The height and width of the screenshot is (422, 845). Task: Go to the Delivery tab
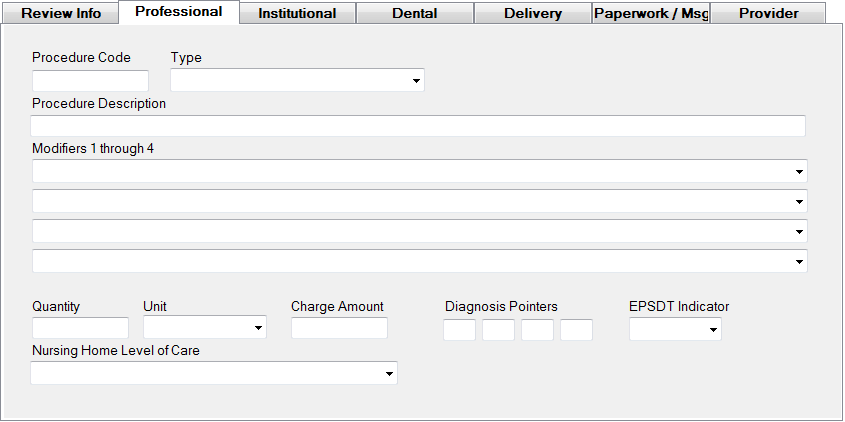(533, 13)
